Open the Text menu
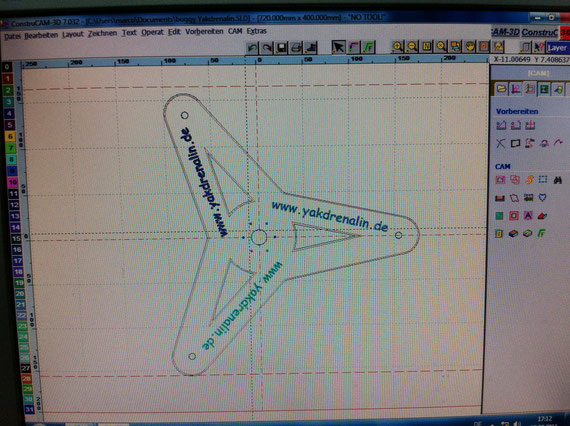Screen dimensions: 570x426 tap(129, 33)
